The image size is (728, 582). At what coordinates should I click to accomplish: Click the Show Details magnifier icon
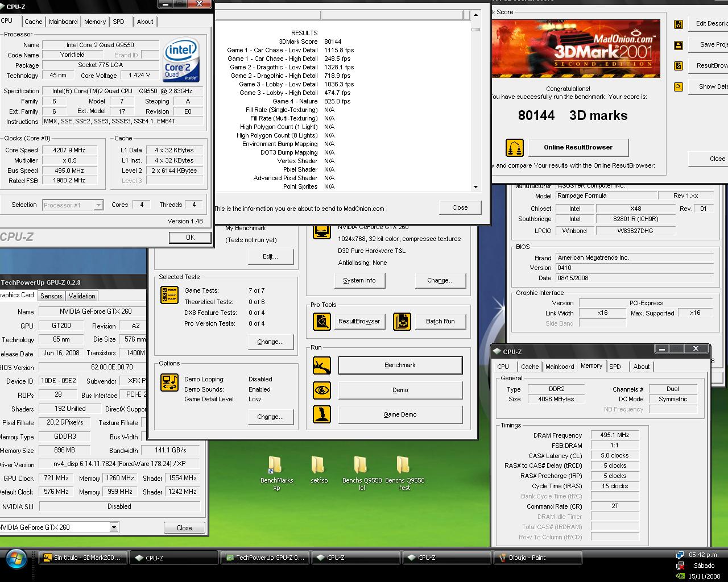pyautogui.click(x=679, y=87)
